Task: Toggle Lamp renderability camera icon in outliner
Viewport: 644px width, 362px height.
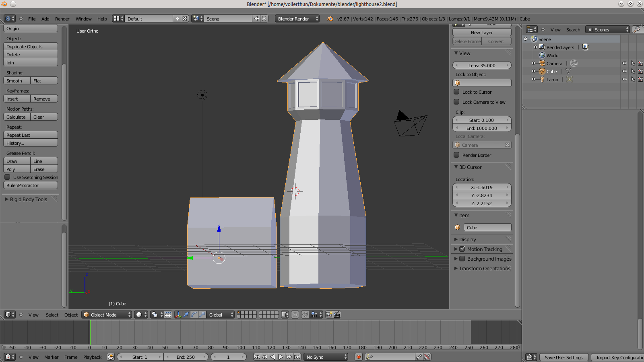Action: pyautogui.click(x=640, y=79)
